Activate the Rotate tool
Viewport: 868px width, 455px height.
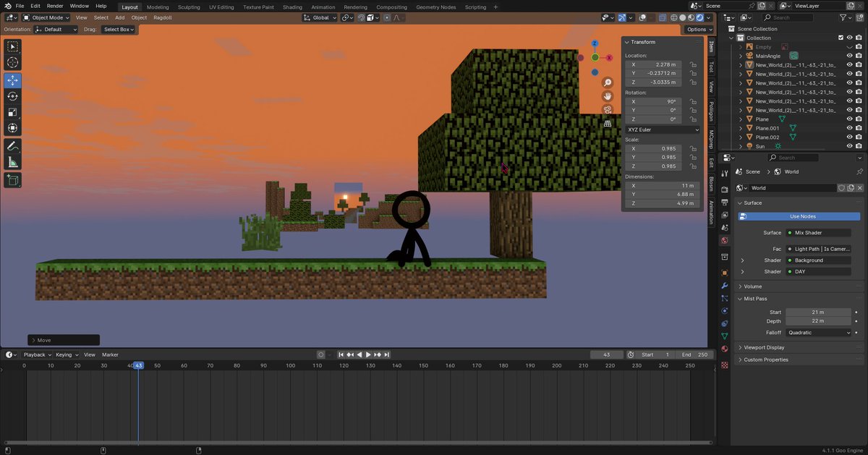point(13,96)
